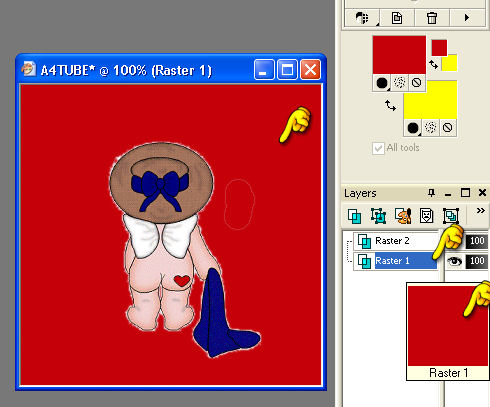490x407 pixels.
Task: Click the New Mask Layer icon
Action: coord(426,216)
